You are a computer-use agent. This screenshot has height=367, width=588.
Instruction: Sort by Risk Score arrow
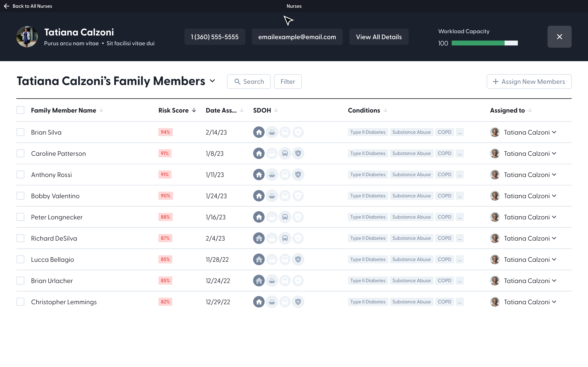tap(194, 111)
